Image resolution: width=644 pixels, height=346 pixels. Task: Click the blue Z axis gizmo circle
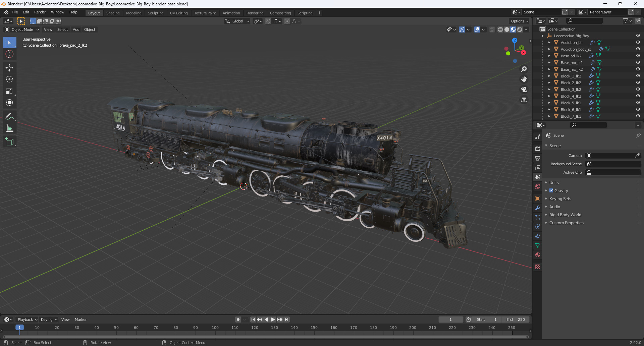515,40
